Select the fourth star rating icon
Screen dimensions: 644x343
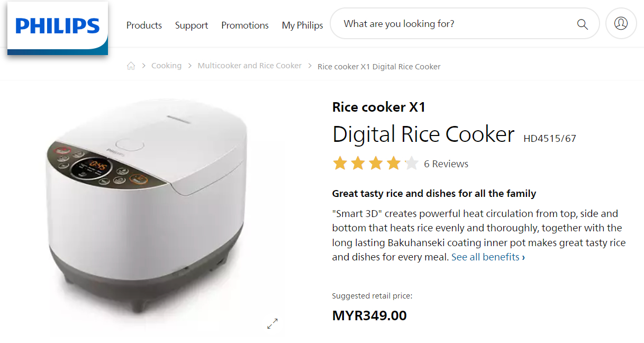pyautogui.click(x=393, y=163)
